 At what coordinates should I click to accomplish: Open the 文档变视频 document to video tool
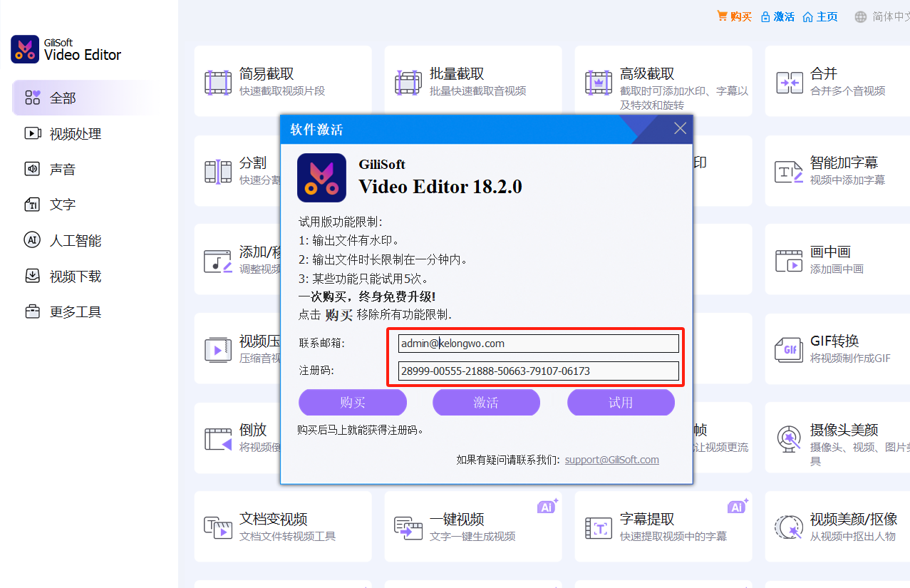[282, 527]
